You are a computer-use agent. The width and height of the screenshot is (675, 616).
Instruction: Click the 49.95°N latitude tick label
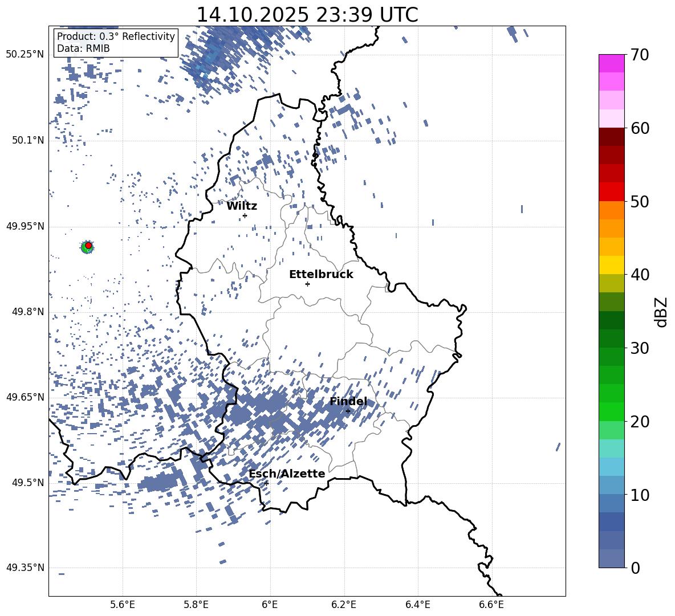25,226
